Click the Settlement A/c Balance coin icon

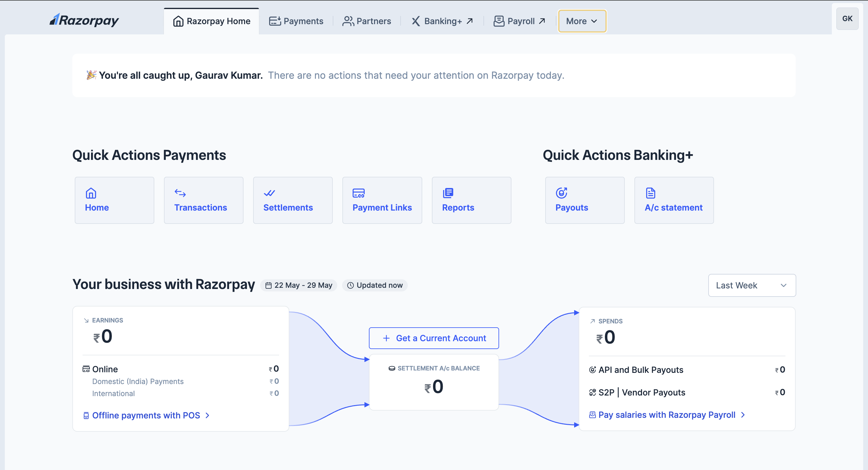[392, 369]
